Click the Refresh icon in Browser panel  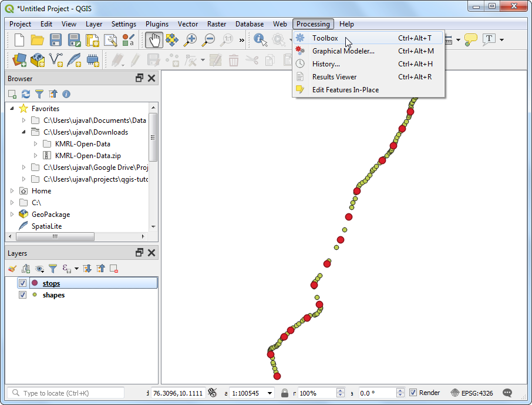click(26, 94)
